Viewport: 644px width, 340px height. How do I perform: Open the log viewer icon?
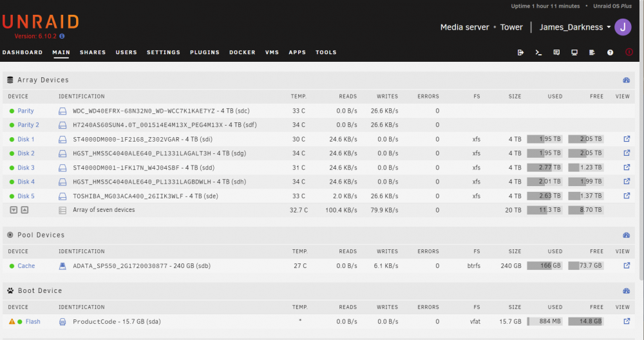click(592, 53)
